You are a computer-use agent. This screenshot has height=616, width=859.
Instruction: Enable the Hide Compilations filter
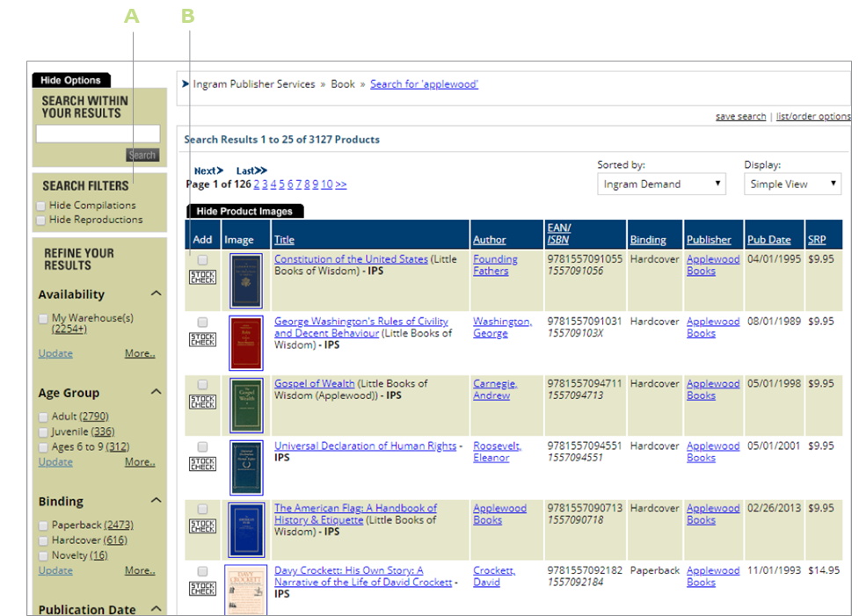(x=40, y=206)
